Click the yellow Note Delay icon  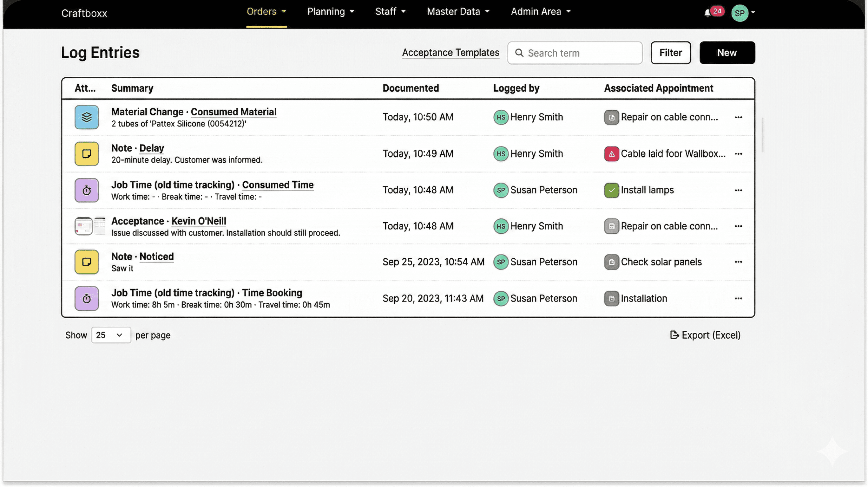87,153
